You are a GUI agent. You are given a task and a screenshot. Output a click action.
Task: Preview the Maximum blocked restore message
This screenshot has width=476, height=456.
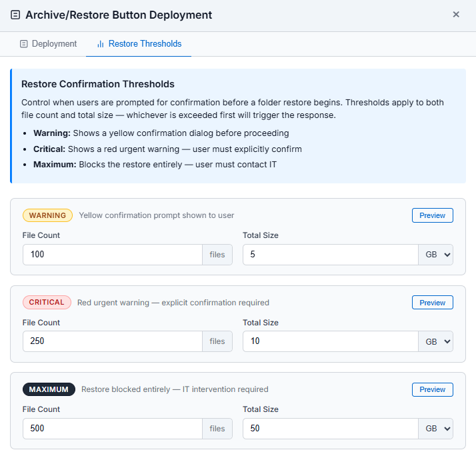point(432,389)
